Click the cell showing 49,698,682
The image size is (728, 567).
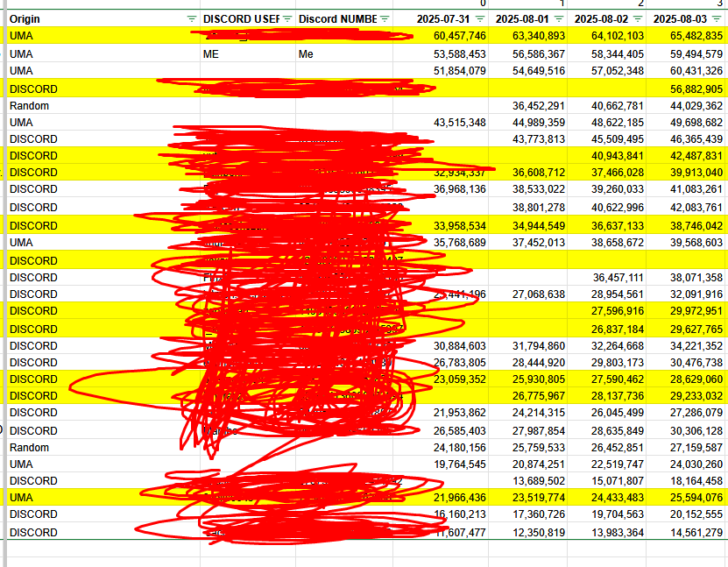687,123
